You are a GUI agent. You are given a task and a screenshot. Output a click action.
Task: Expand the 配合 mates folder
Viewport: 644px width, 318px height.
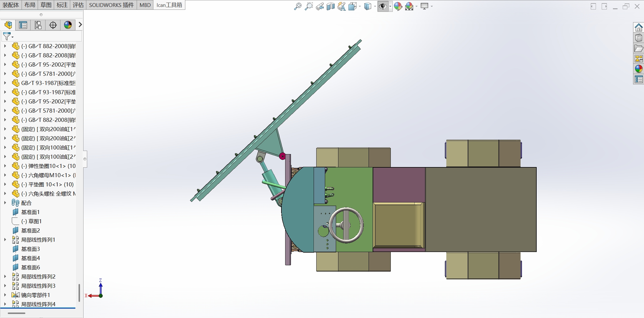coord(5,203)
